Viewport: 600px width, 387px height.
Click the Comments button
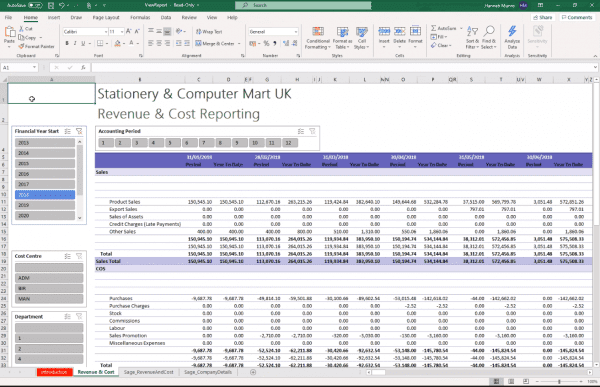click(577, 18)
